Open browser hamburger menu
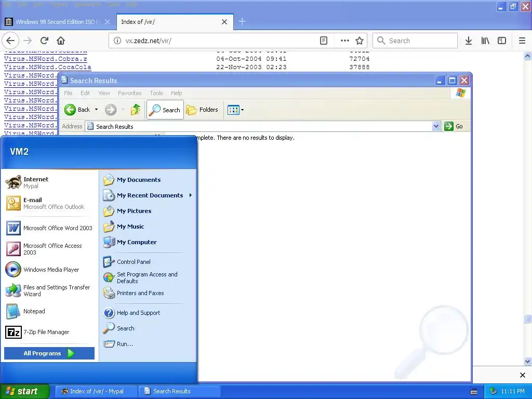 (522, 41)
